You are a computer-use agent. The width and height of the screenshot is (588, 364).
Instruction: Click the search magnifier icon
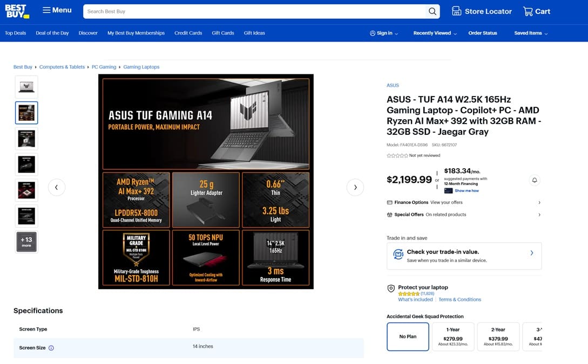coord(431,11)
